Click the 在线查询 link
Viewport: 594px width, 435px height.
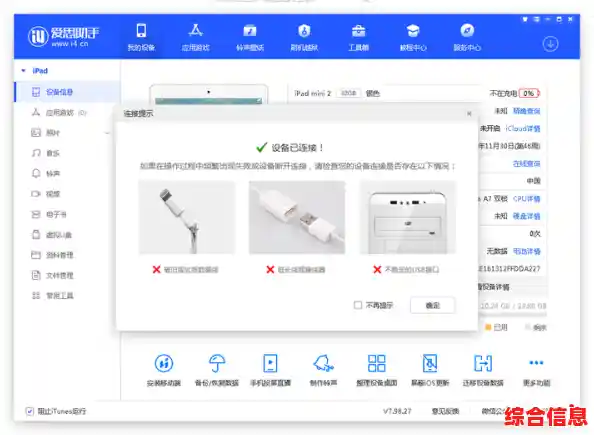click(x=526, y=164)
